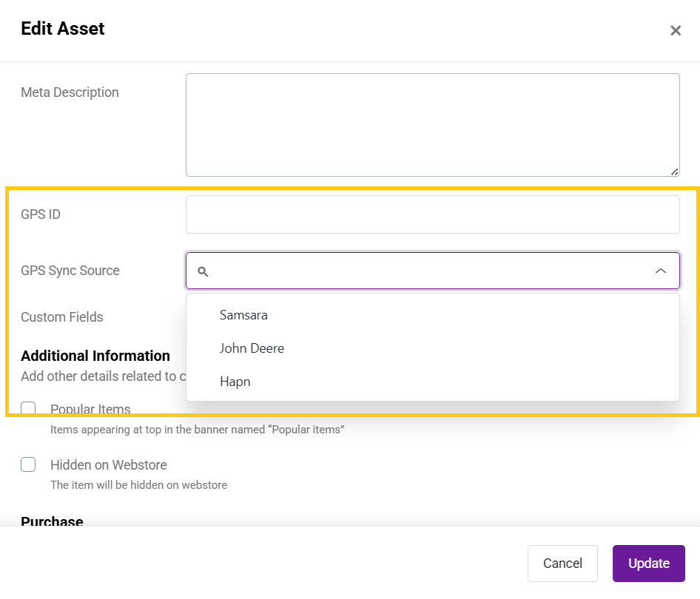The image size is (700, 599).
Task: Click the magnifier icon in GPS Sync Source
Action: coord(203,271)
